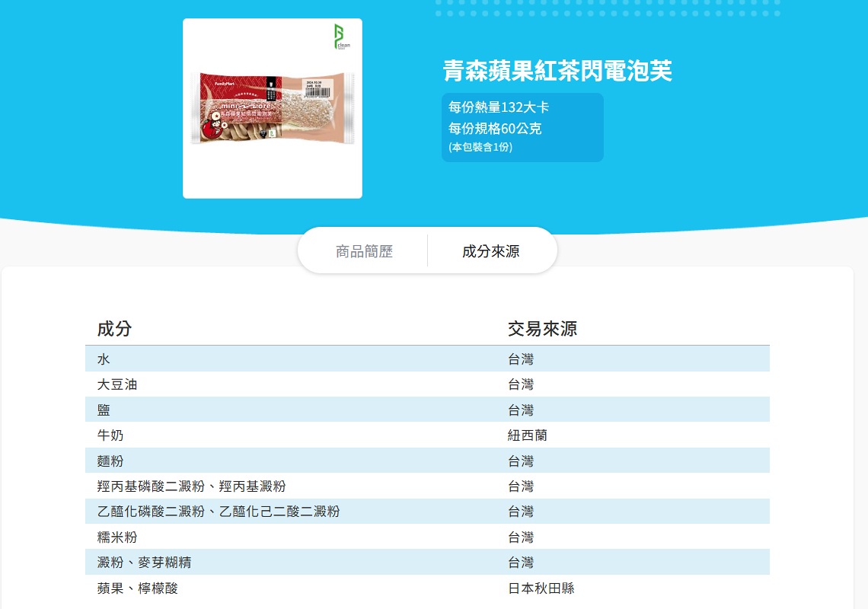The image size is (868, 609).
Task: Click 日本秋田縣 source for apple
Action: point(541,588)
